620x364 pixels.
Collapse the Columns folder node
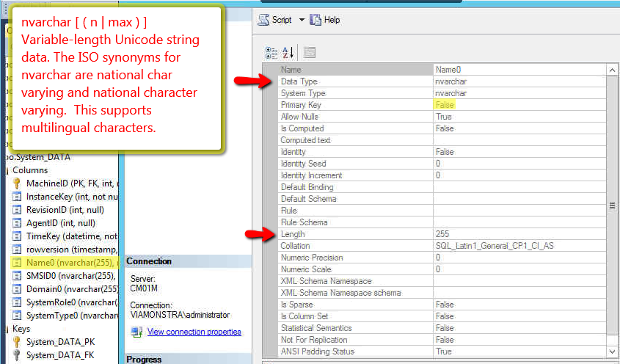[x=5, y=170]
